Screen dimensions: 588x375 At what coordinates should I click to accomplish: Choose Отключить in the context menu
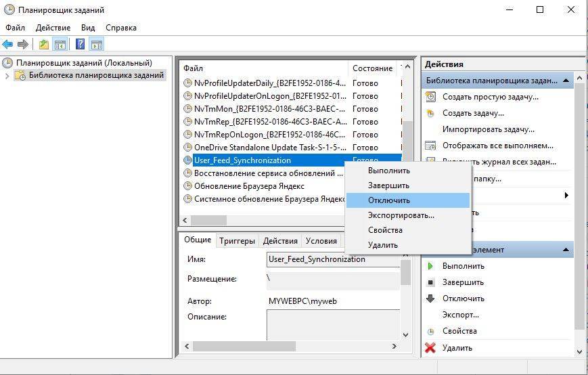tap(388, 200)
